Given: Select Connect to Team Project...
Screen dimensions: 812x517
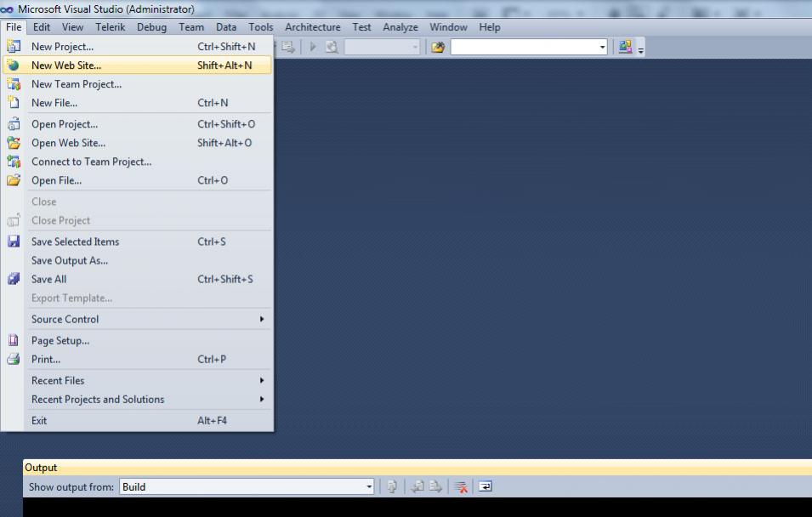Looking at the screenshot, I should (x=137, y=161).
